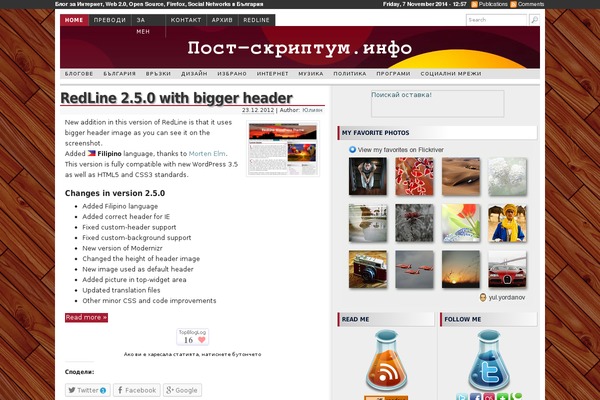Image resolution: width=600 pixels, height=400 pixels.
Task: Open the КОНТАКТ navigation item
Action: coord(186,20)
